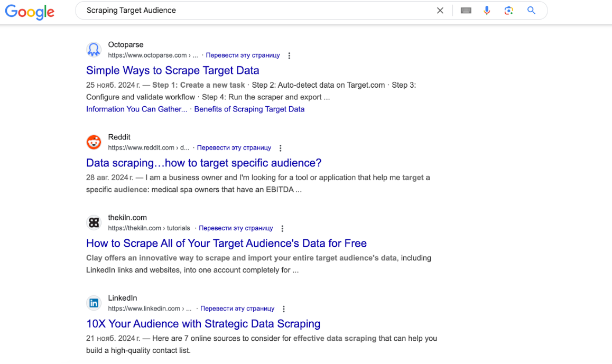Screen dimensions: 612x364
Task: Translate the thekiln.com page link
Action: pos(236,228)
